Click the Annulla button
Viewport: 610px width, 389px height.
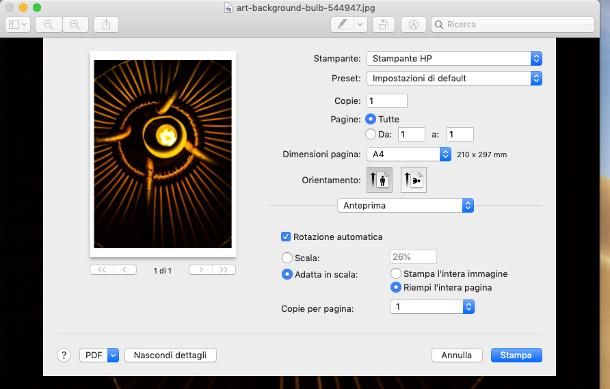(x=457, y=355)
